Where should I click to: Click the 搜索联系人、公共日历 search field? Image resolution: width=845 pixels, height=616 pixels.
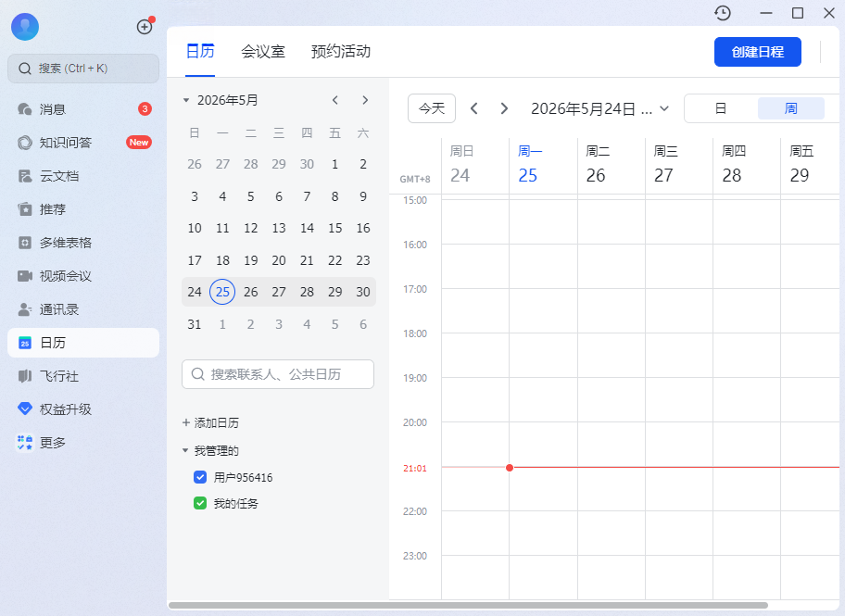pyautogui.click(x=278, y=374)
